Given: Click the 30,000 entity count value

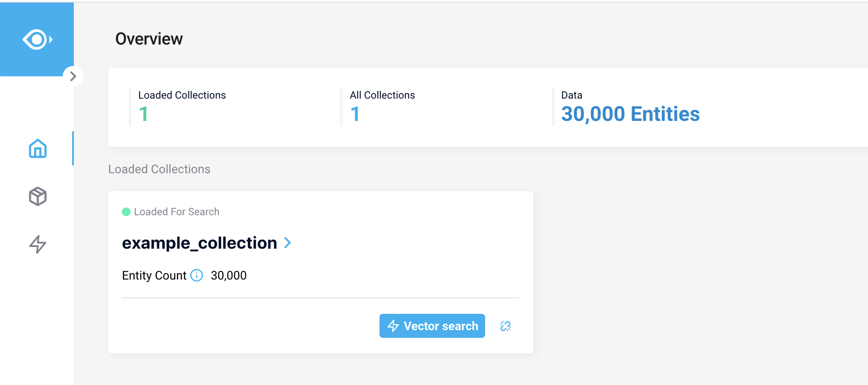Looking at the screenshot, I should (x=228, y=275).
